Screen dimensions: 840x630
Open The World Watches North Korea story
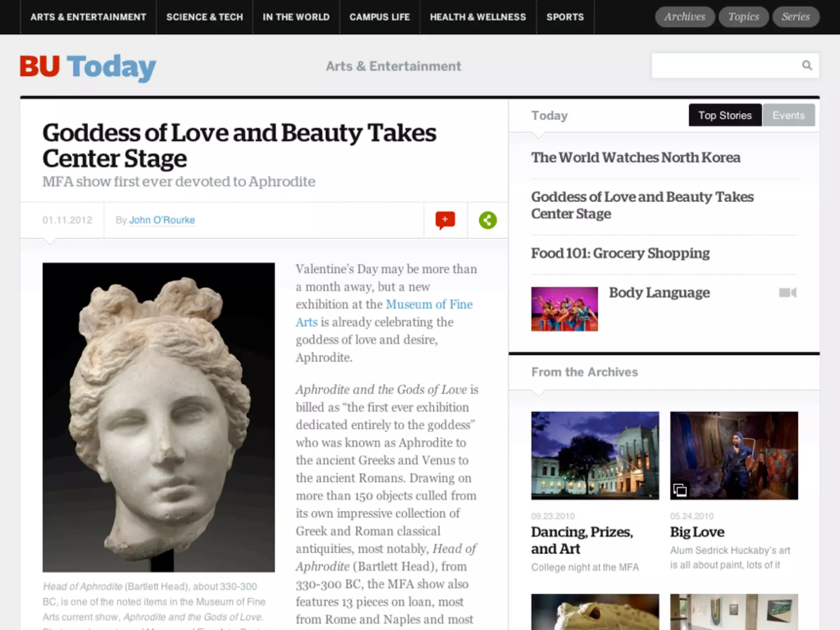click(635, 157)
